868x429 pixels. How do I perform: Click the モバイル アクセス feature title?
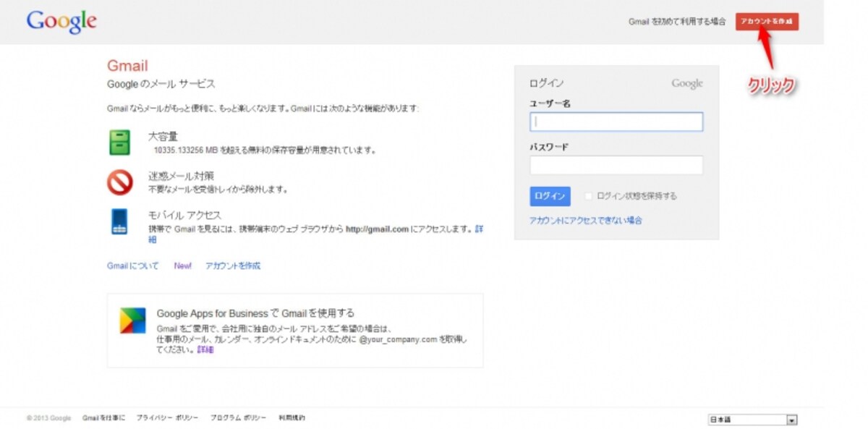pos(184,215)
